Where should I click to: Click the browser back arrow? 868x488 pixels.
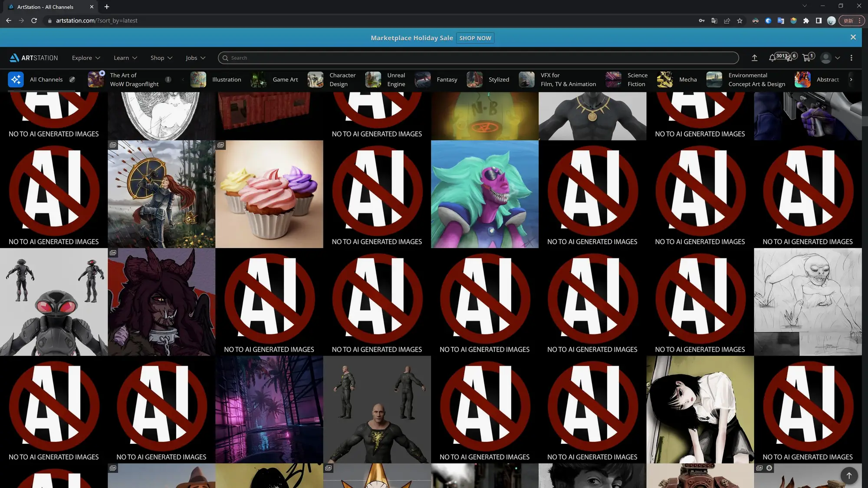(9, 20)
